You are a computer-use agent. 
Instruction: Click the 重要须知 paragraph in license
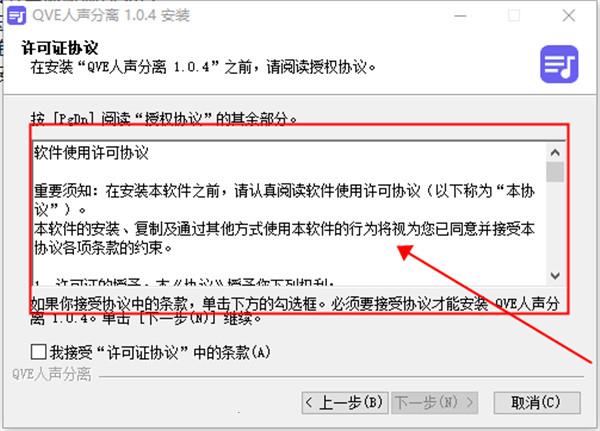(x=284, y=200)
